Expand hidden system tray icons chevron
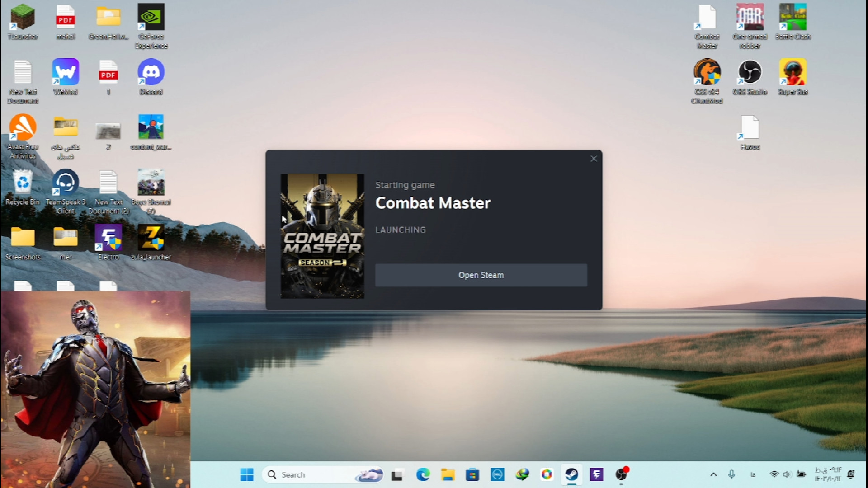Image resolution: width=868 pixels, height=488 pixels. [713, 474]
